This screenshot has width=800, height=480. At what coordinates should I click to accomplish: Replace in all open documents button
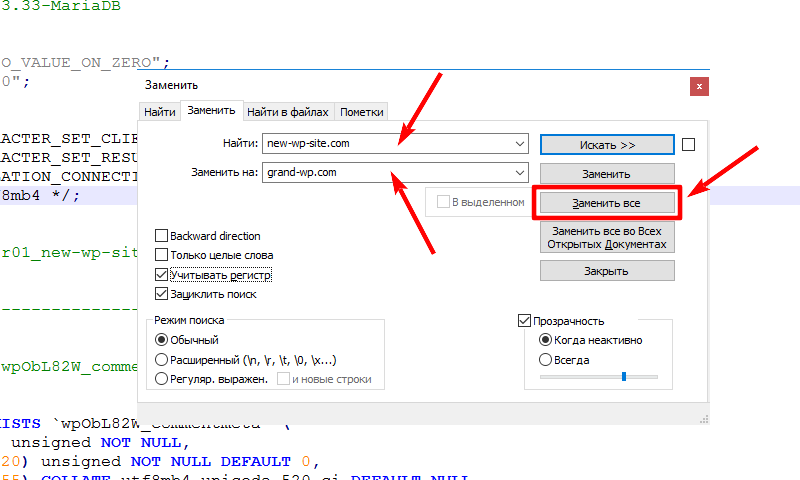pos(607,238)
